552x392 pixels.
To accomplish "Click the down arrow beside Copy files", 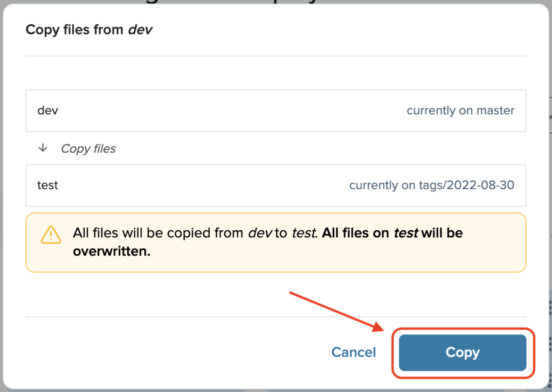I will 43,148.
